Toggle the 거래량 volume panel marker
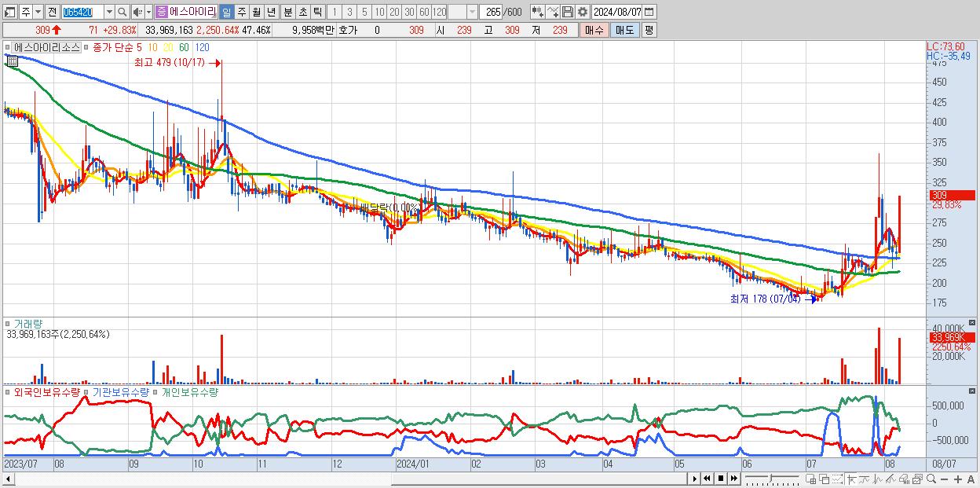 (x=9, y=323)
